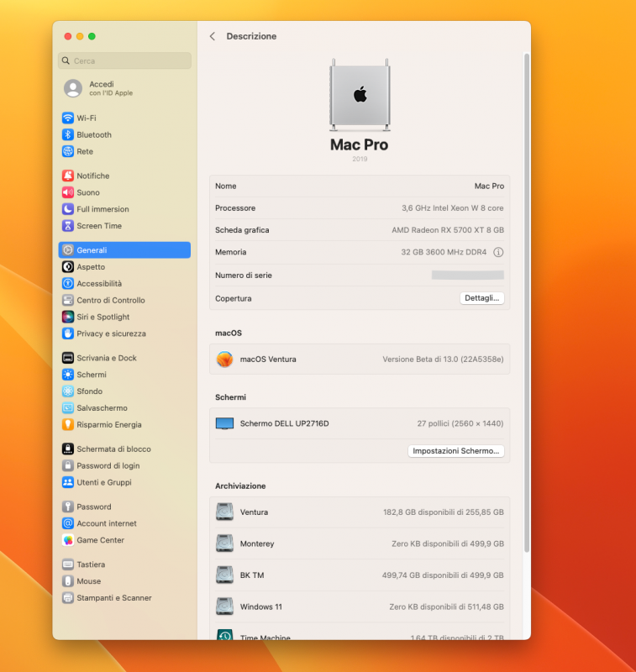The width and height of the screenshot is (636, 672).
Task: Click the Mac Pro tower image
Action: click(360, 95)
